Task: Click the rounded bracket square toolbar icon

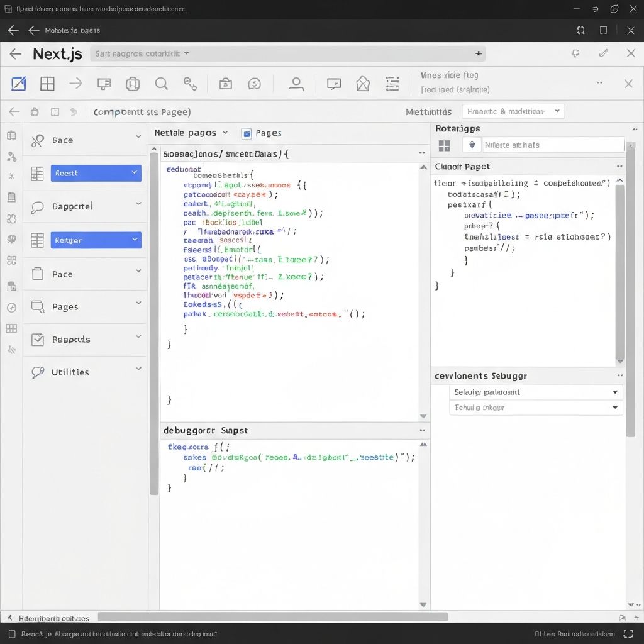Action: click(133, 84)
